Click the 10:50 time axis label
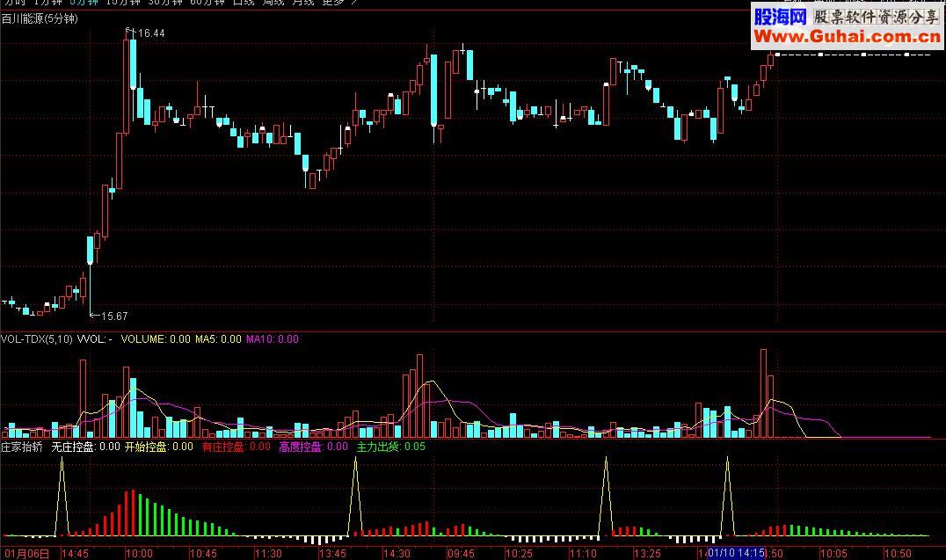This screenshot has height=560, width=946. coord(898,553)
